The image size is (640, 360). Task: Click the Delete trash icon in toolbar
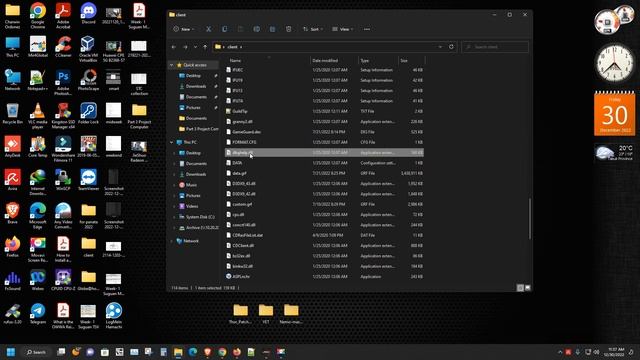289,29
